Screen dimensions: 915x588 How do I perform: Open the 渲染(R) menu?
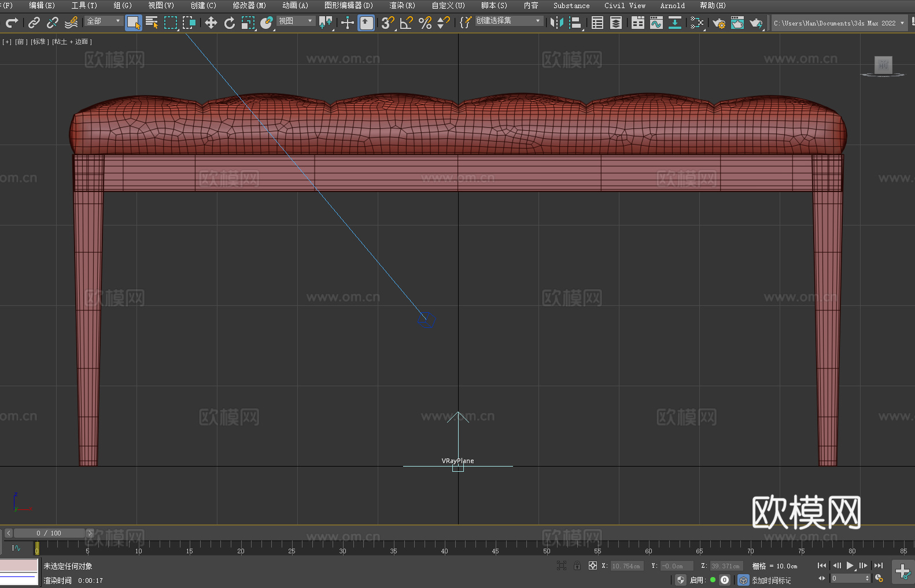point(402,5)
